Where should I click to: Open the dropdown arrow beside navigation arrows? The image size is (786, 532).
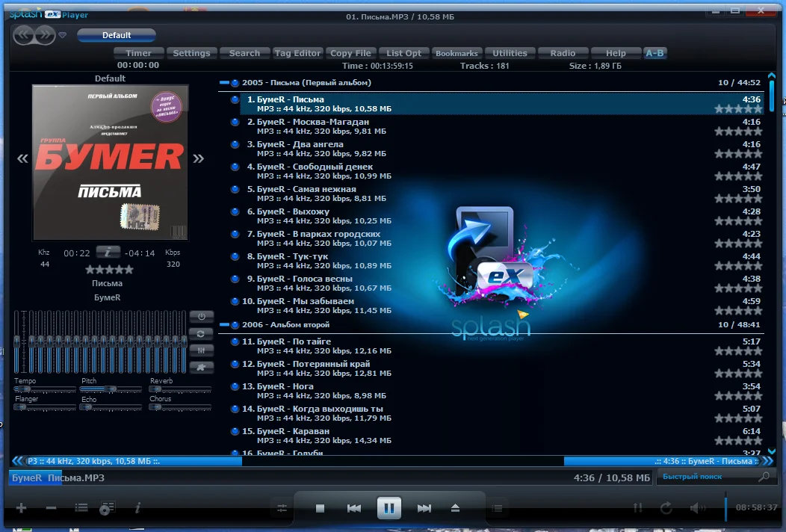pyautogui.click(x=62, y=35)
